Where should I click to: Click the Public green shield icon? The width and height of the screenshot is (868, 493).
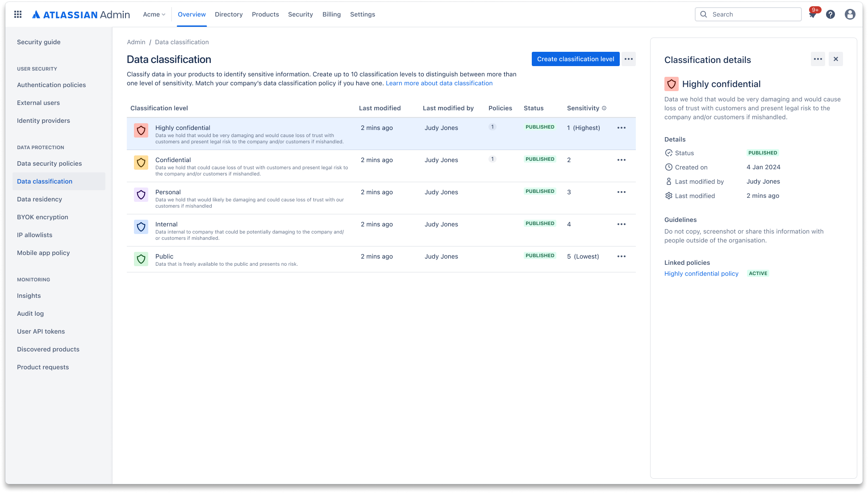click(x=141, y=259)
